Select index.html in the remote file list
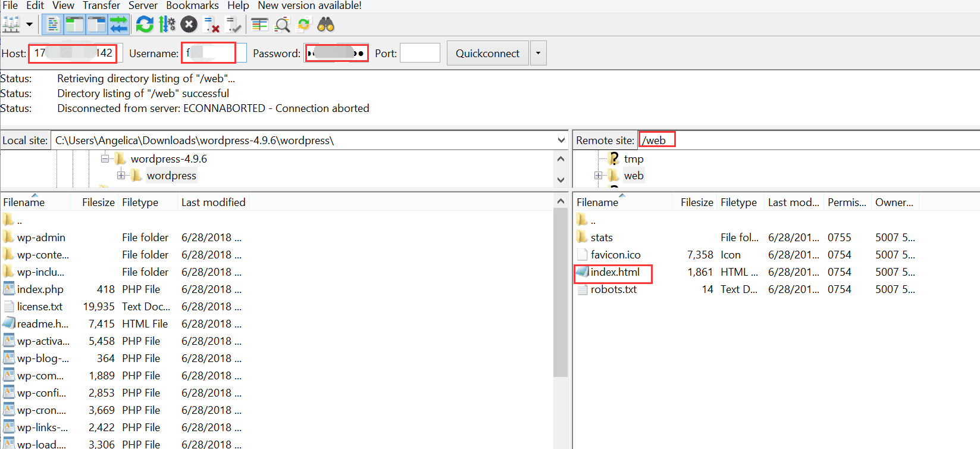This screenshot has height=449, width=980. (615, 272)
